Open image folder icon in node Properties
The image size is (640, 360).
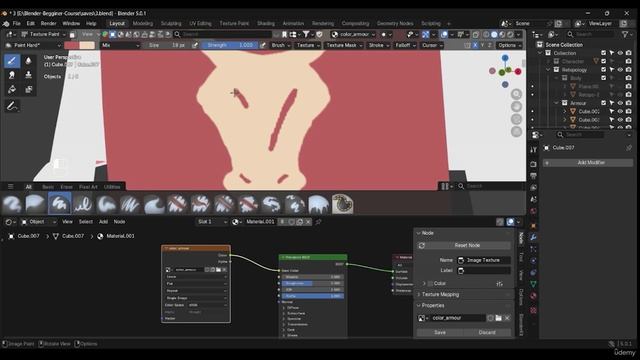498,318
